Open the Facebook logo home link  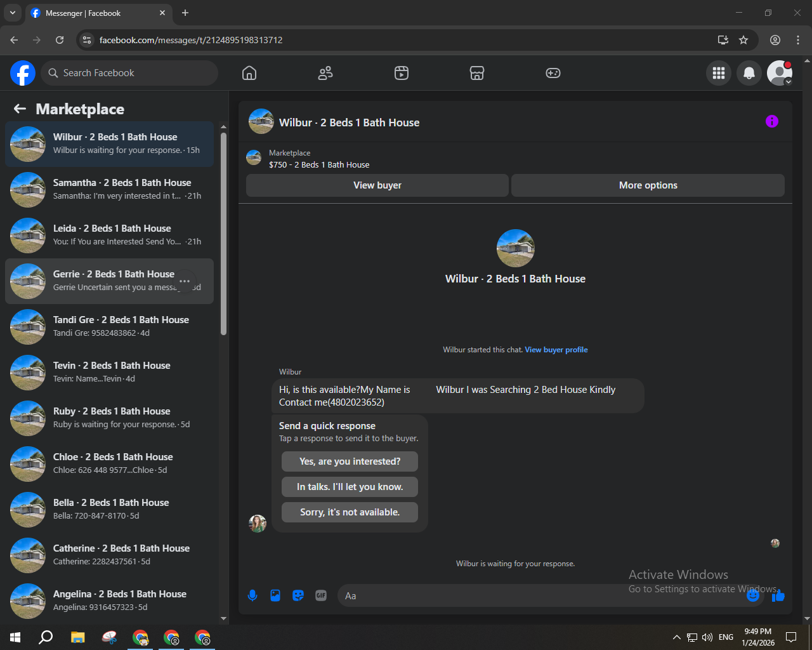pos(23,73)
